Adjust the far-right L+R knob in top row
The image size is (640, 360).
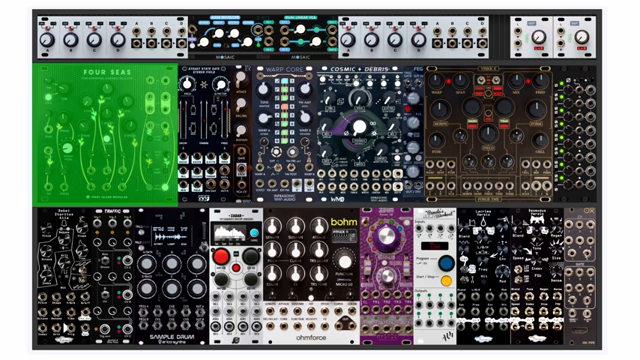tap(581, 38)
